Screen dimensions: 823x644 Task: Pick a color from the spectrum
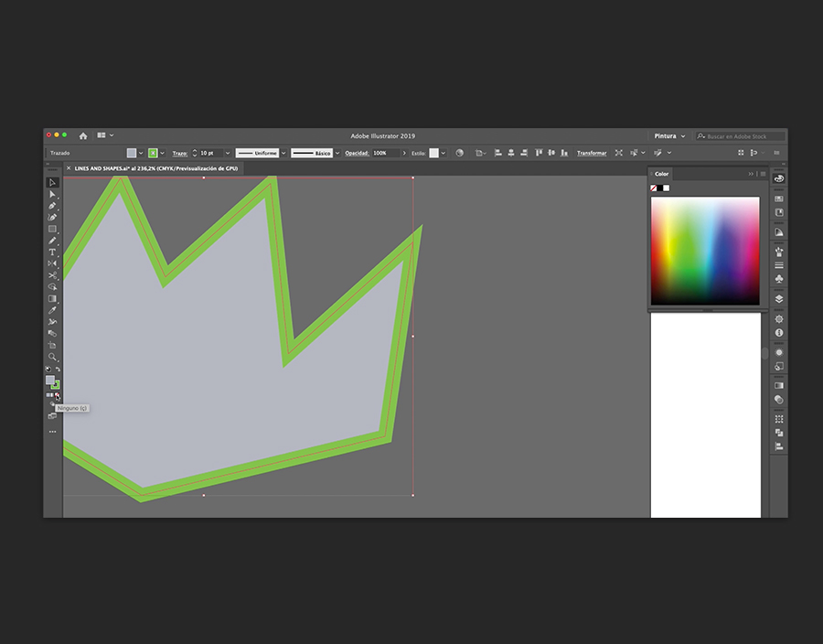705,251
